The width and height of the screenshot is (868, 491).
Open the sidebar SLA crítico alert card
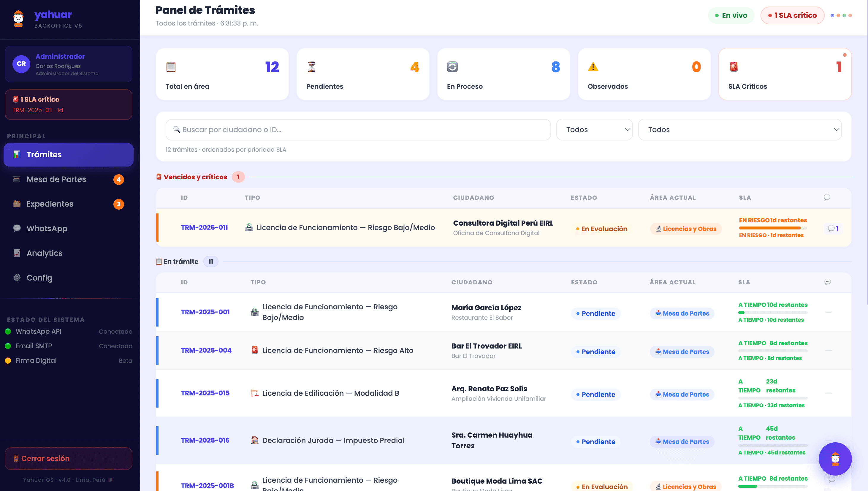point(69,104)
